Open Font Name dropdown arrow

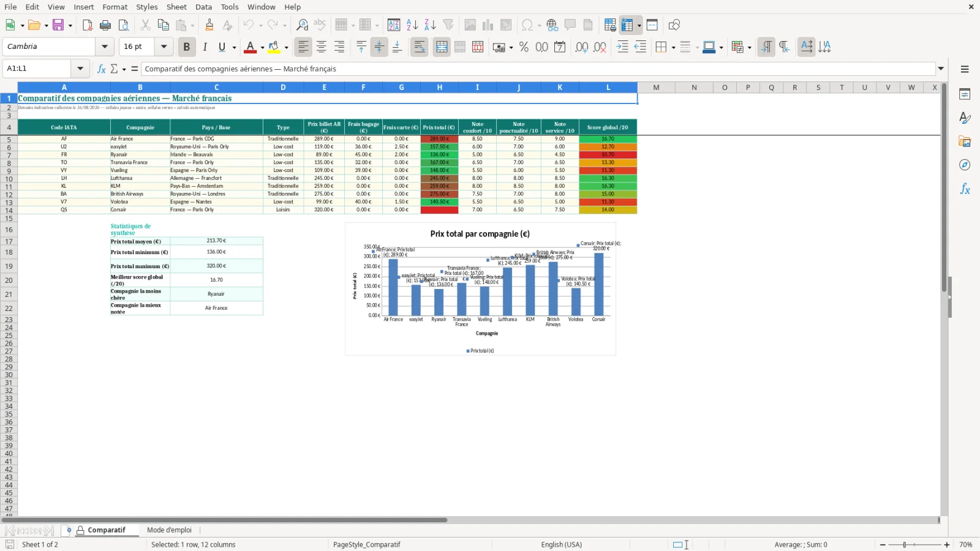click(105, 47)
